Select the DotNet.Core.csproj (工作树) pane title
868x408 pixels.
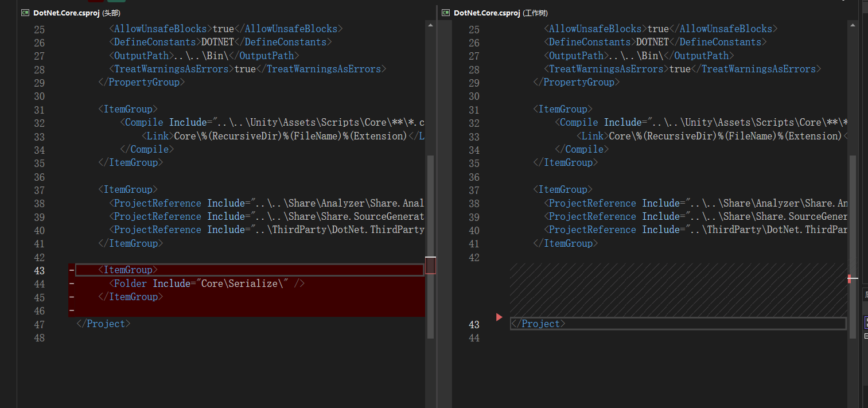click(500, 12)
